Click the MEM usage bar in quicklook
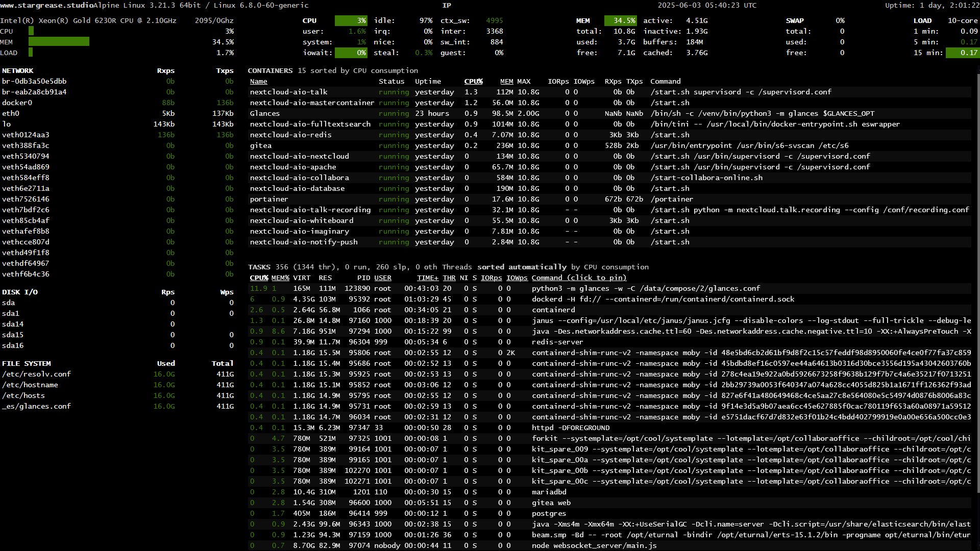Viewport: 980px width, 551px height. coord(59,42)
